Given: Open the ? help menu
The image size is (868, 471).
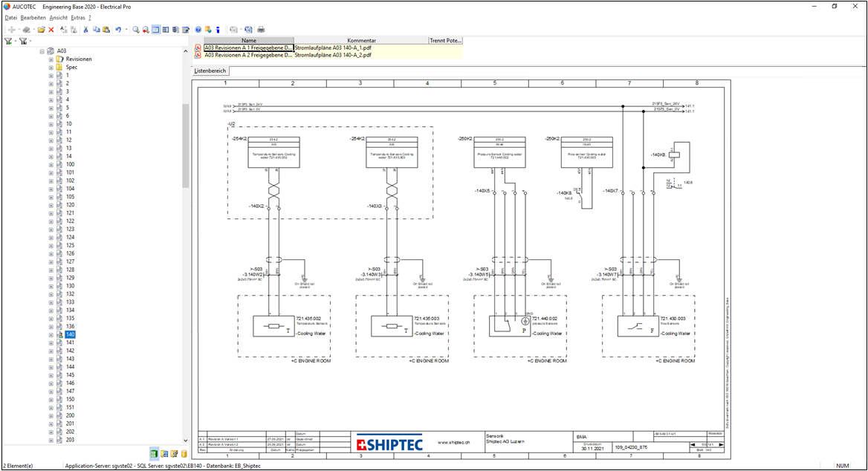Looking at the screenshot, I should point(90,18).
